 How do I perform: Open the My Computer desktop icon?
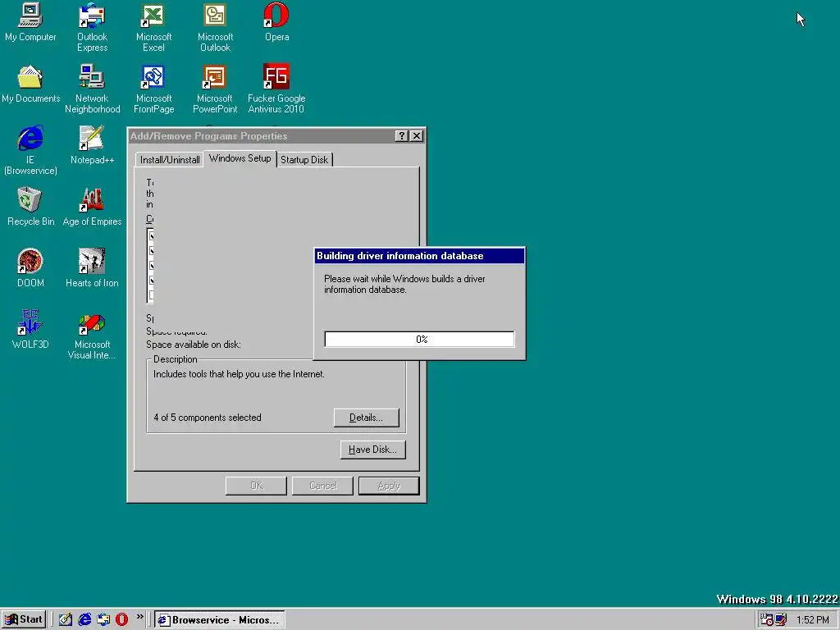coord(30,22)
